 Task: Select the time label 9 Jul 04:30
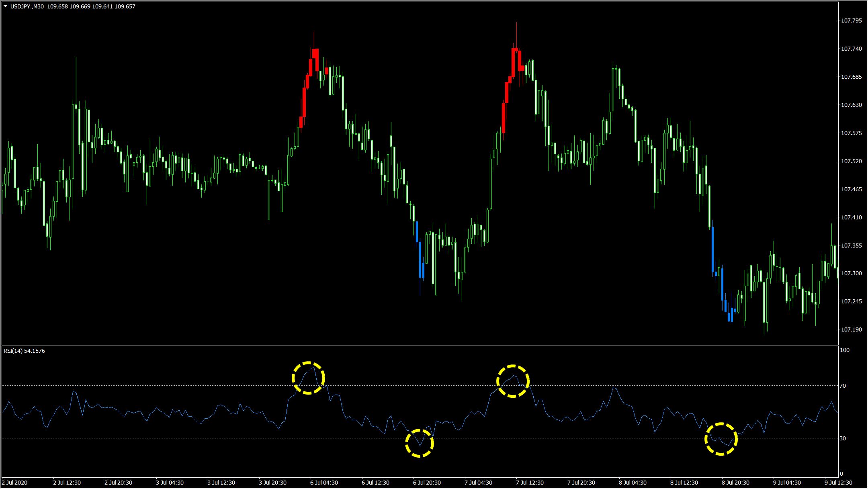click(787, 483)
